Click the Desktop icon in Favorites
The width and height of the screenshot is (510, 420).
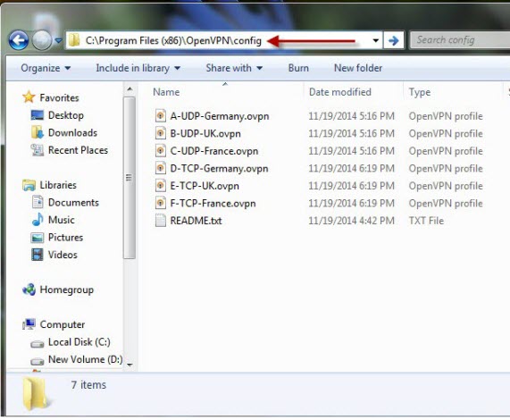point(38,115)
